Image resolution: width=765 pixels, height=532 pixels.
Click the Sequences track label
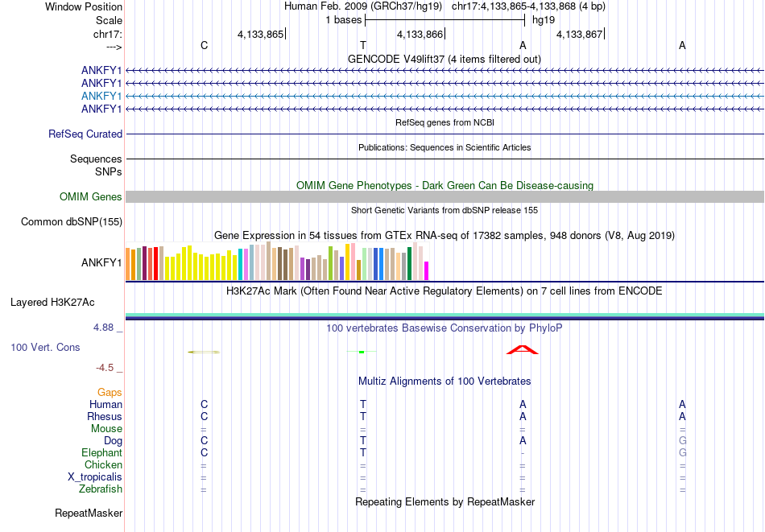pyautogui.click(x=96, y=159)
